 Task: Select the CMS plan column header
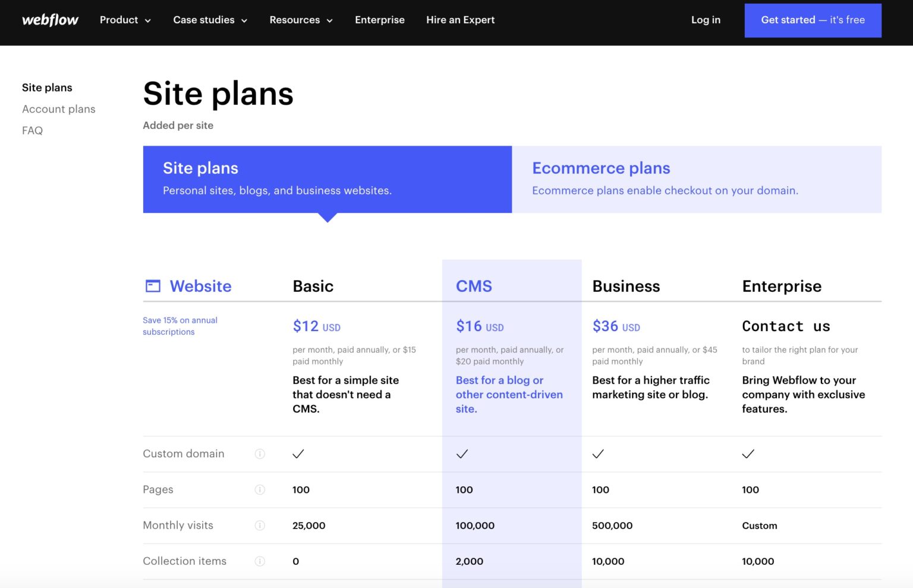pos(474,286)
